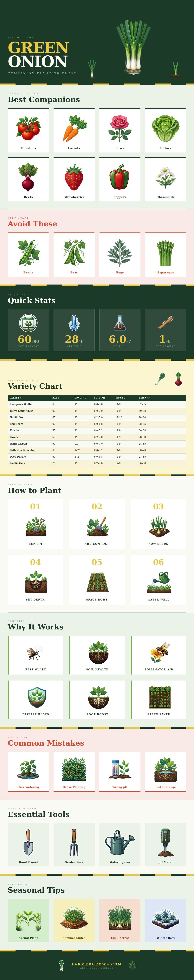Click the Avoid These section heading
194x980 pixels.
point(32,224)
